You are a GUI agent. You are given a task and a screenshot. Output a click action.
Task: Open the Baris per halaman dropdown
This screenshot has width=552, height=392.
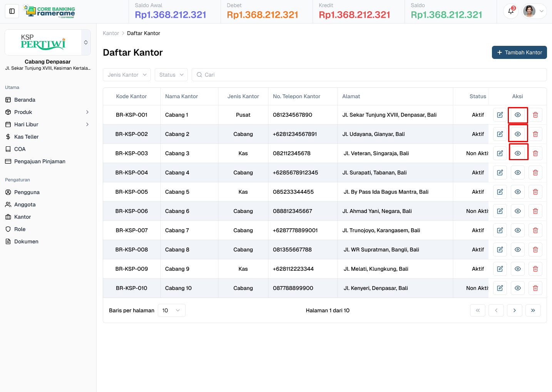coord(171,310)
